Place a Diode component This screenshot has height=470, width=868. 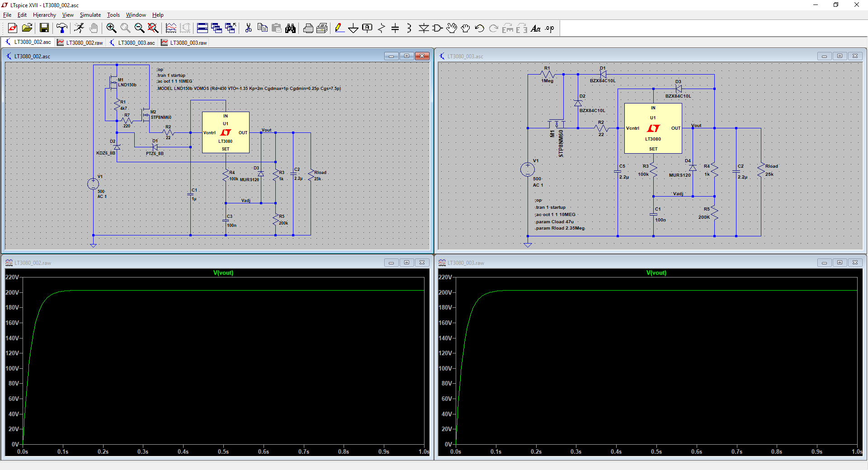tap(424, 28)
